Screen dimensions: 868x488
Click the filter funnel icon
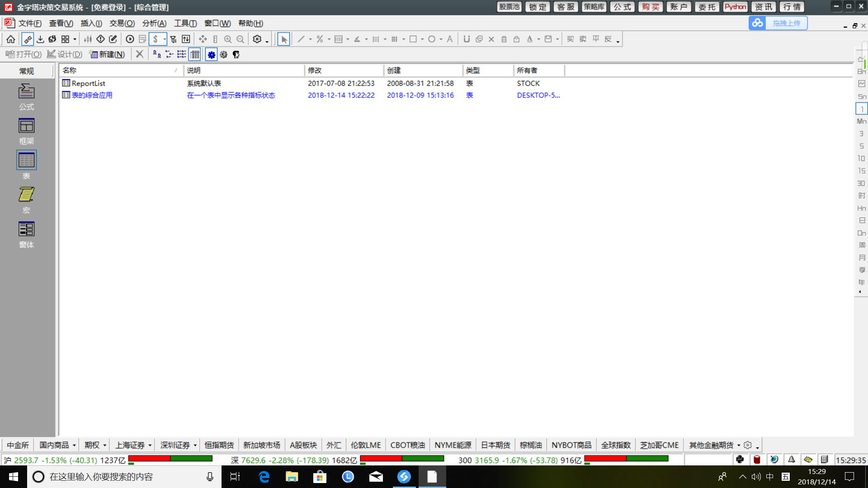pos(173,39)
